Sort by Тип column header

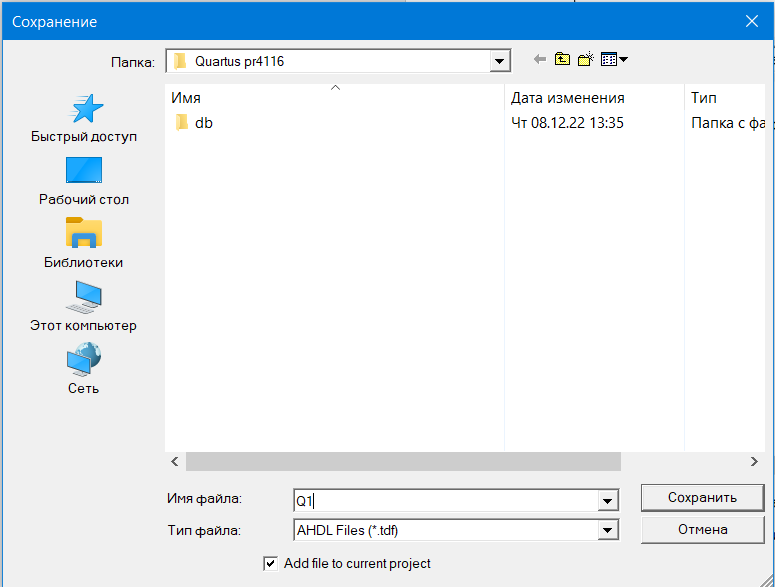point(725,97)
